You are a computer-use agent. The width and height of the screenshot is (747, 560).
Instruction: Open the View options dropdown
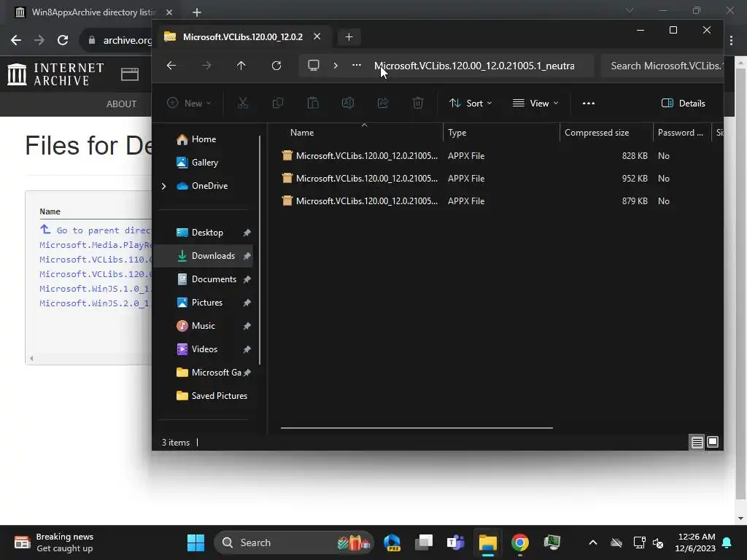(x=535, y=103)
